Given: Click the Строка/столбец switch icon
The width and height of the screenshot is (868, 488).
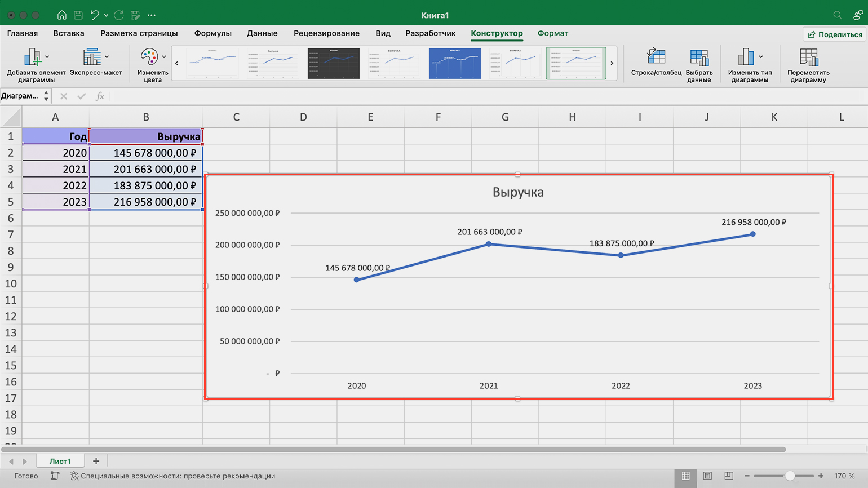Looking at the screenshot, I should click(x=656, y=57).
